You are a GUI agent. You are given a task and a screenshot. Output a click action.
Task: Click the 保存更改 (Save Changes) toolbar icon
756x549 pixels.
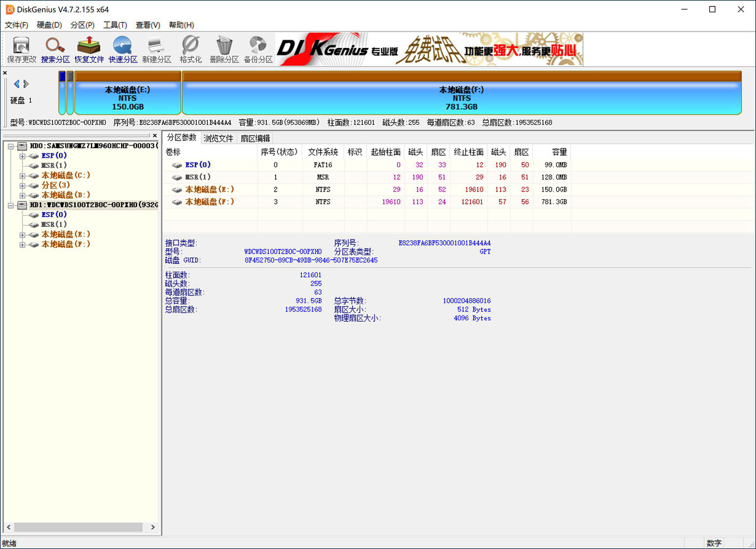(x=21, y=47)
